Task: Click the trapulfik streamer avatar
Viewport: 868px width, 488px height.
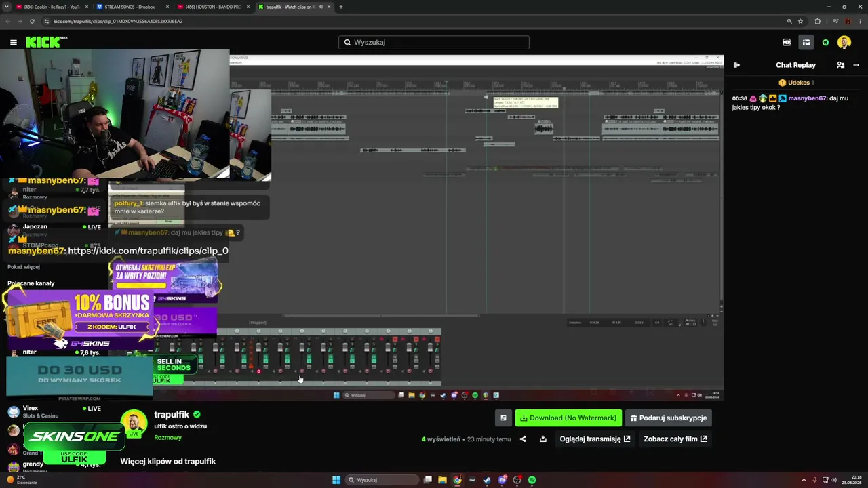Action: pyautogui.click(x=134, y=424)
